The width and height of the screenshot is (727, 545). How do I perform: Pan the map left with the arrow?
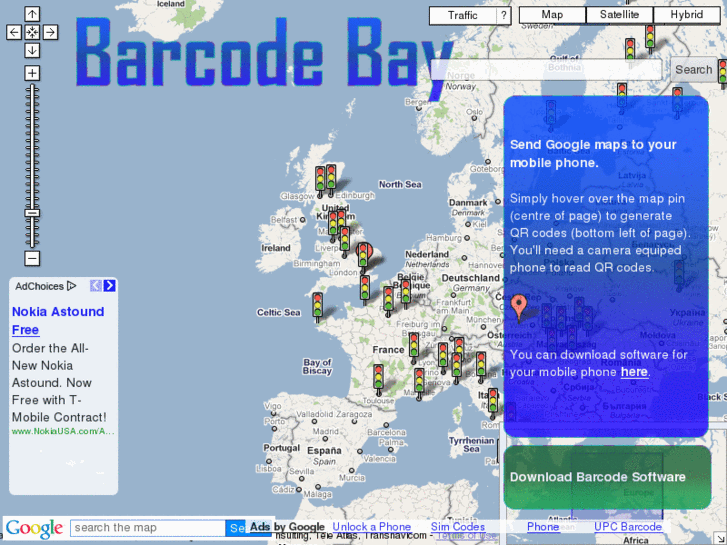14,32
